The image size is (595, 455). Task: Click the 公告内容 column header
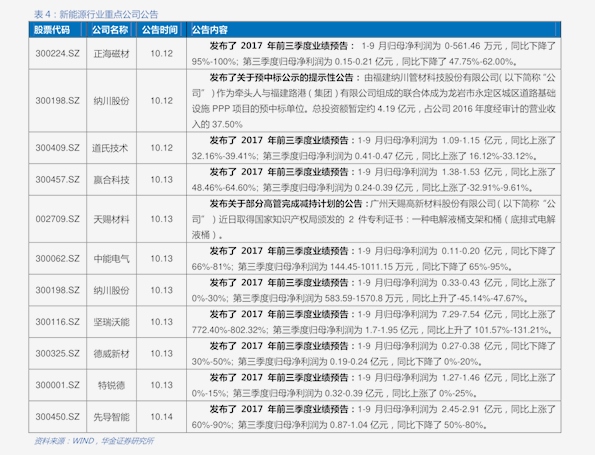[209, 30]
